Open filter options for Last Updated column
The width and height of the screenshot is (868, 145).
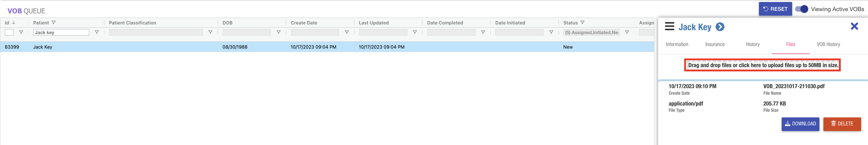[414, 32]
